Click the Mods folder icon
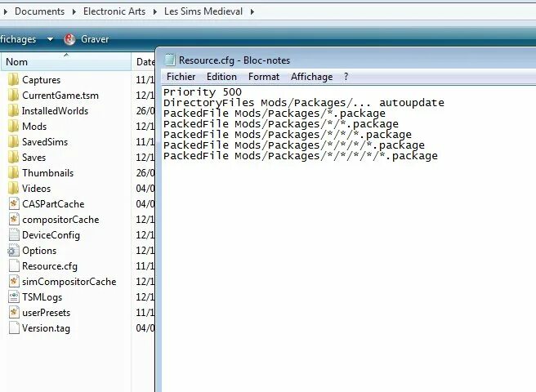This screenshot has height=392, width=536. [x=13, y=126]
